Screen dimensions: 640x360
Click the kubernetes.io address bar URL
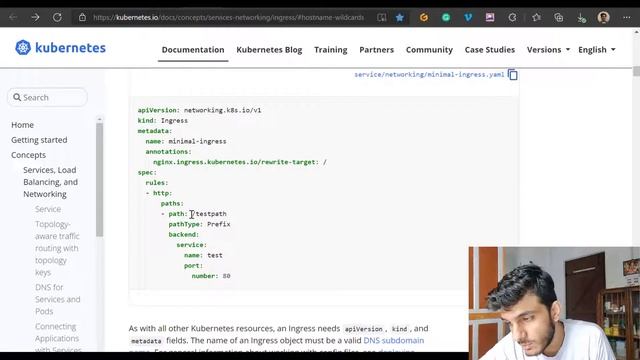(228, 17)
